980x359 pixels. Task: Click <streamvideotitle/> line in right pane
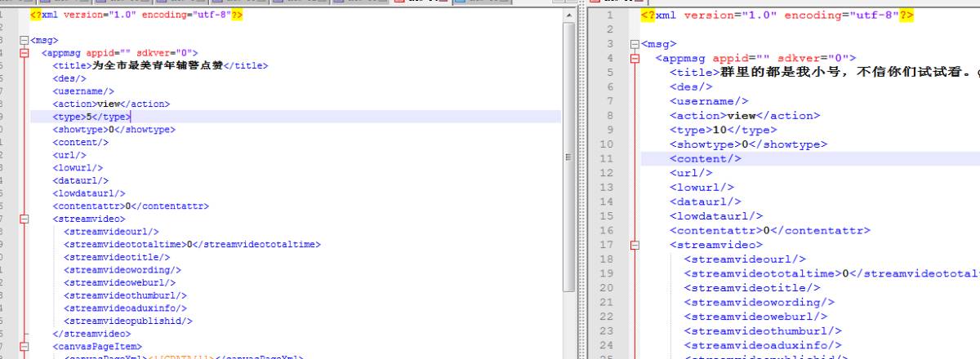pyautogui.click(x=752, y=287)
